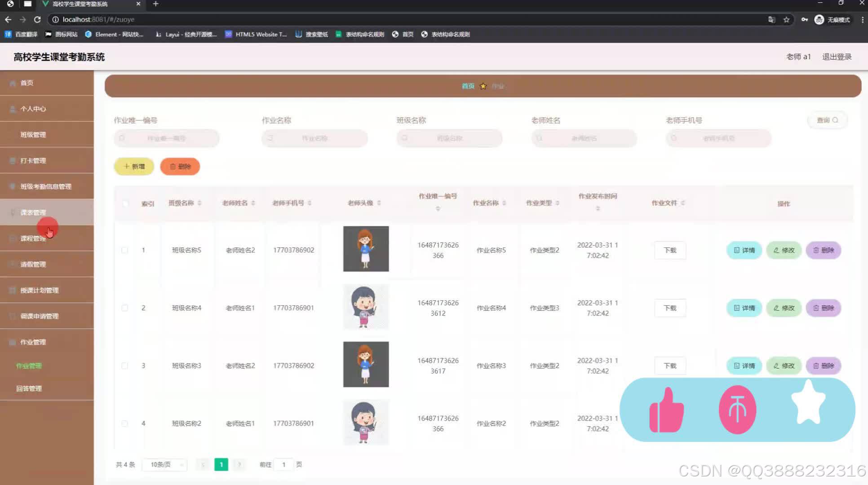The width and height of the screenshot is (868, 485).
Task: Click the star icon in the breadcrumb bar
Action: click(x=483, y=86)
